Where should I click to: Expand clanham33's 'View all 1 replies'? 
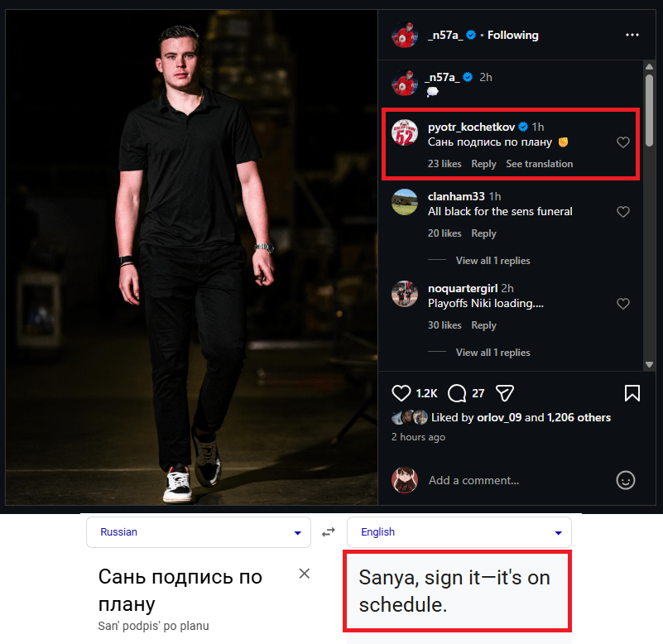492,261
